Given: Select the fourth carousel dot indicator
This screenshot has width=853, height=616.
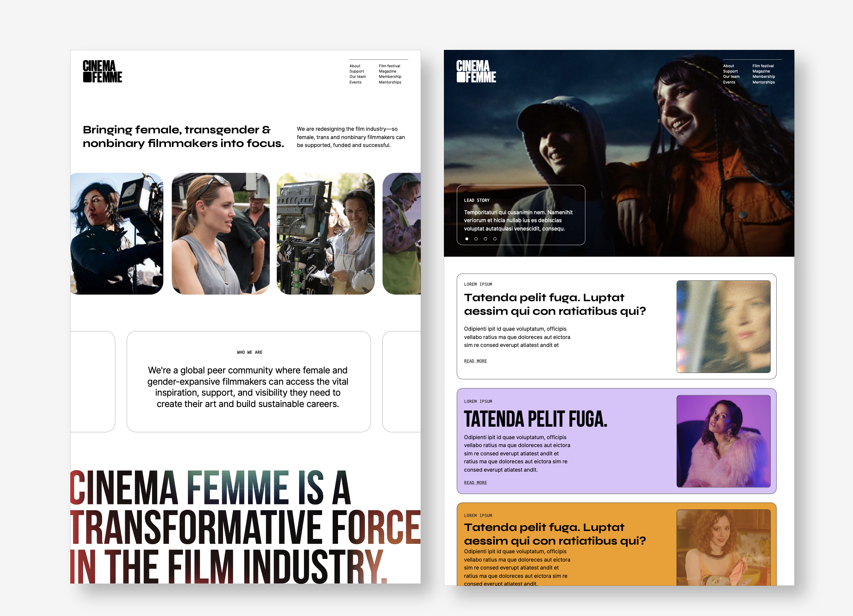Looking at the screenshot, I should click(x=495, y=239).
